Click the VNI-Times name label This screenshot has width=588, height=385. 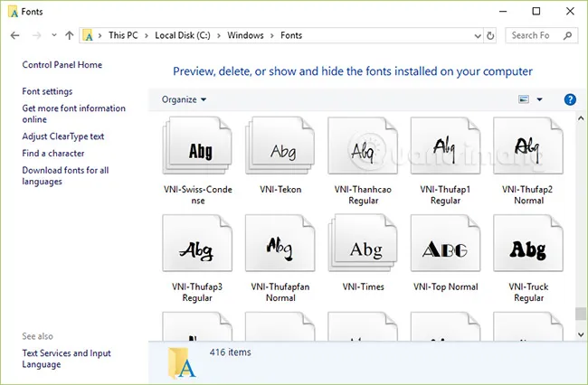(363, 286)
